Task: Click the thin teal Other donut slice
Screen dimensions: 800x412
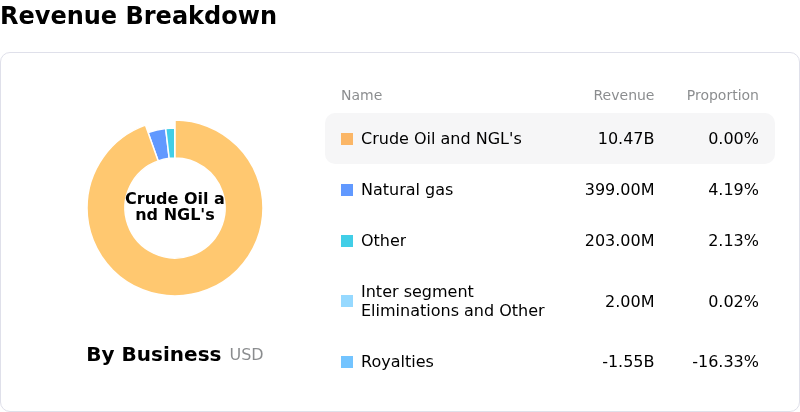Action: (171, 142)
